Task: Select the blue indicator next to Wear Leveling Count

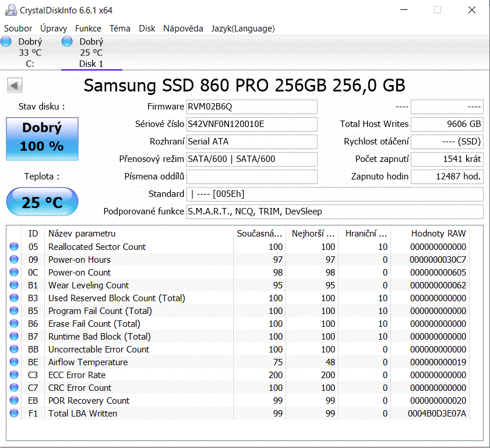Action: click(13, 285)
